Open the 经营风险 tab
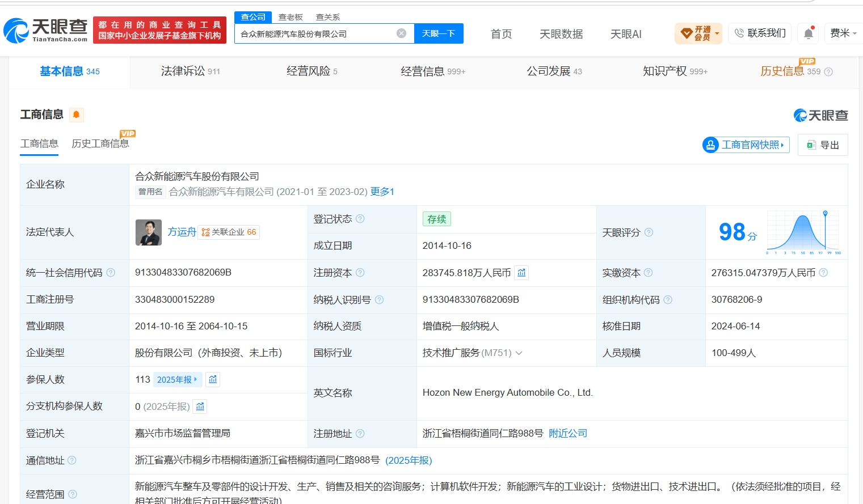Viewport: 863px width, 504px height. [311, 71]
